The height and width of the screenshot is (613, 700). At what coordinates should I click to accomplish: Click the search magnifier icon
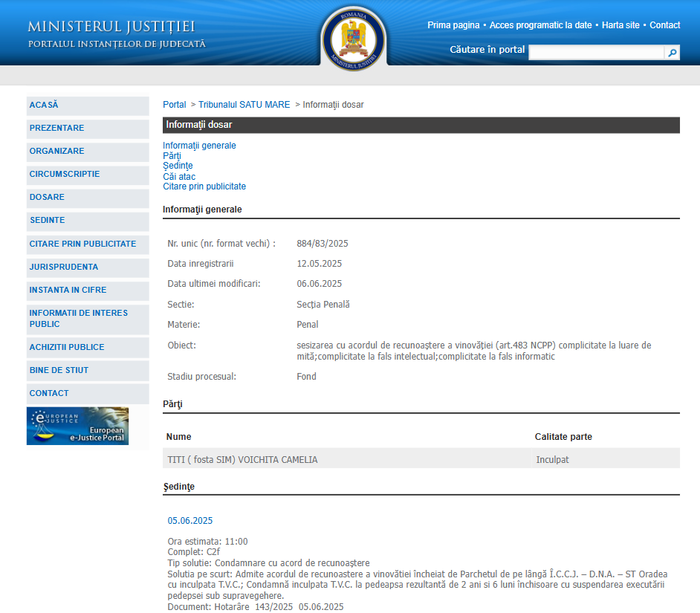pyautogui.click(x=672, y=53)
